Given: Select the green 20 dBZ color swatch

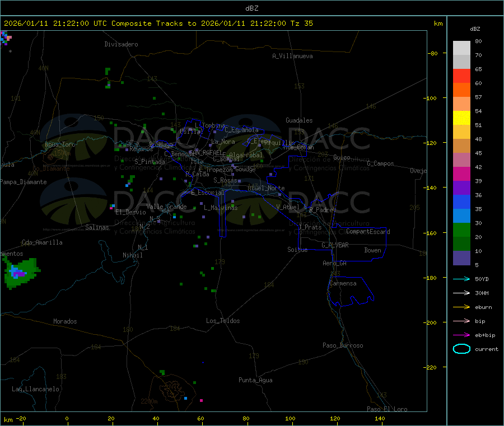Looking at the screenshot, I should tap(461, 230).
